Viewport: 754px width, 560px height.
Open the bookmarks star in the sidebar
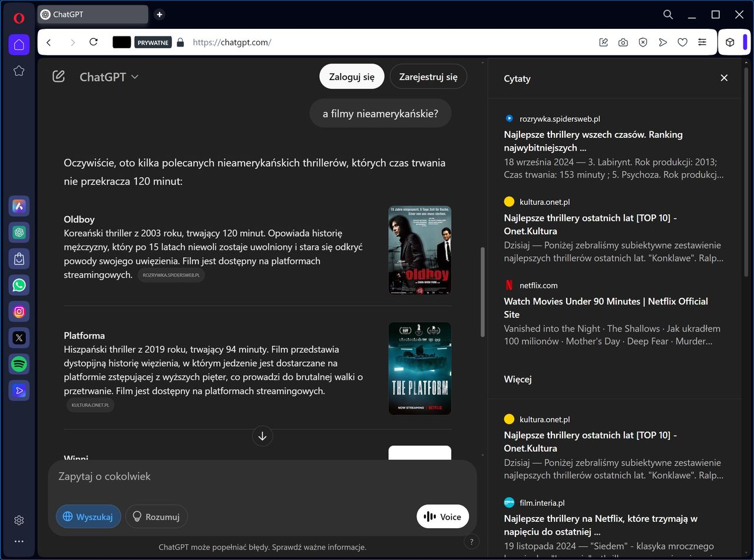(19, 71)
